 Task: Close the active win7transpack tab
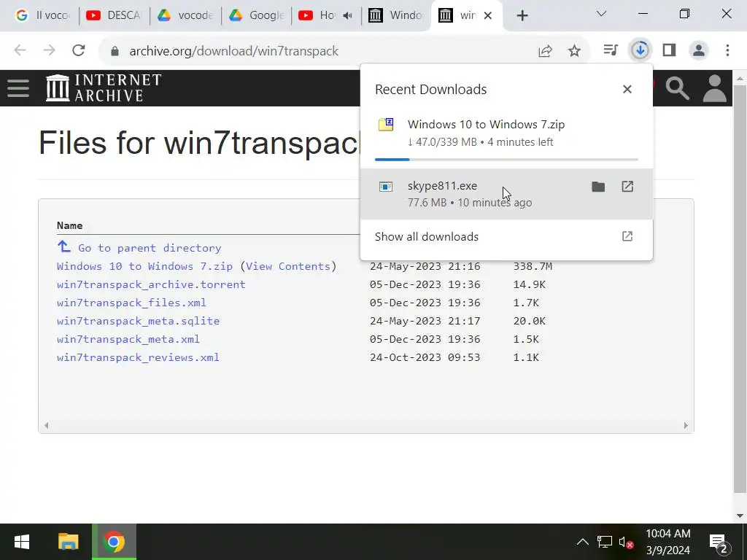pos(488,16)
